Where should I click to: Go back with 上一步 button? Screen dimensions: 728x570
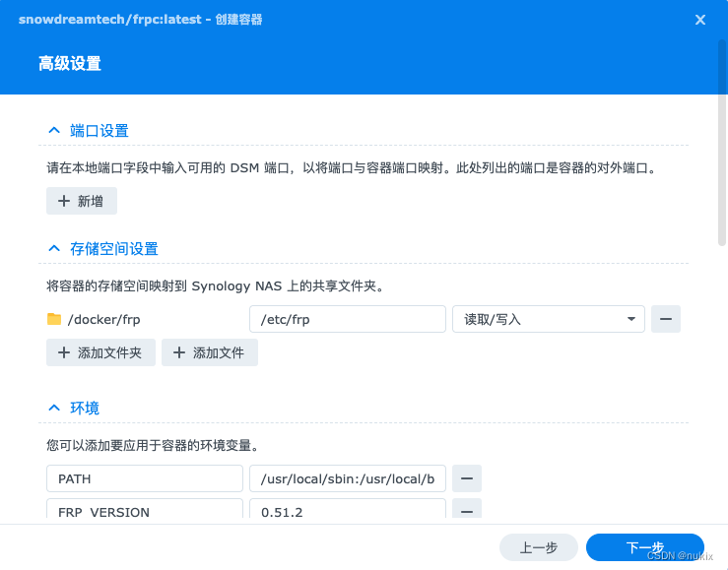point(539,547)
